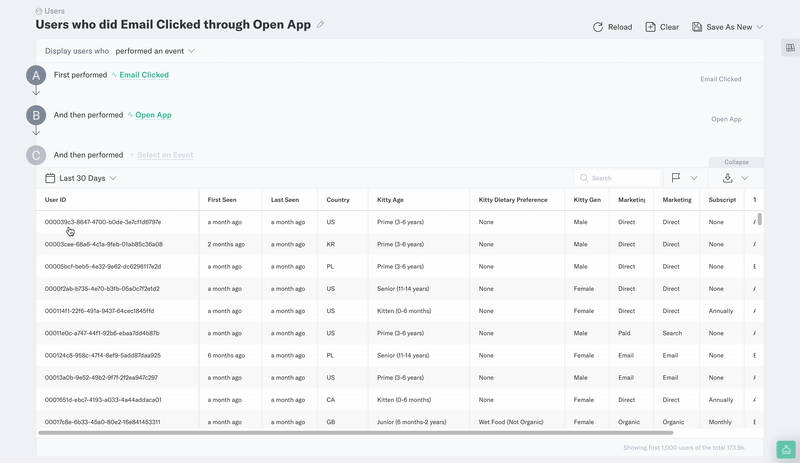Open the green help widget icon

(x=786, y=450)
